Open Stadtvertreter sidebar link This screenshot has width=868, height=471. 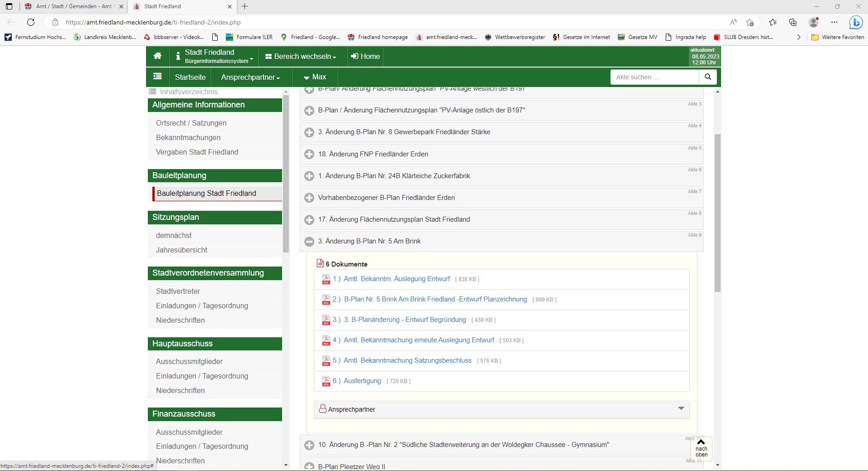(x=178, y=291)
